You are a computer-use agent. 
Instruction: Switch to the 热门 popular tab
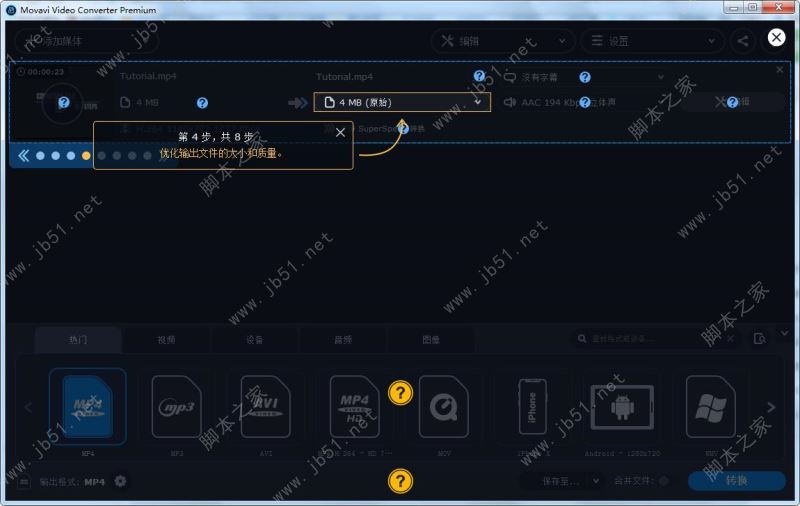tap(78, 340)
